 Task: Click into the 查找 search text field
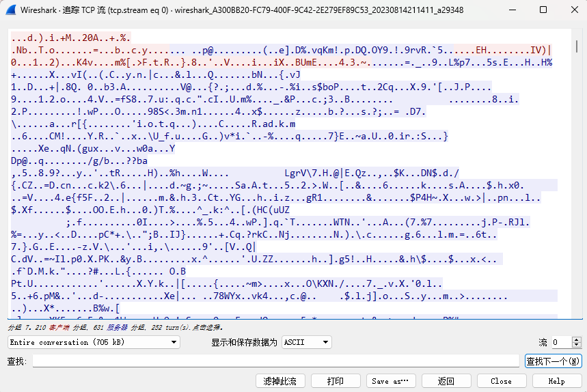[275, 361]
